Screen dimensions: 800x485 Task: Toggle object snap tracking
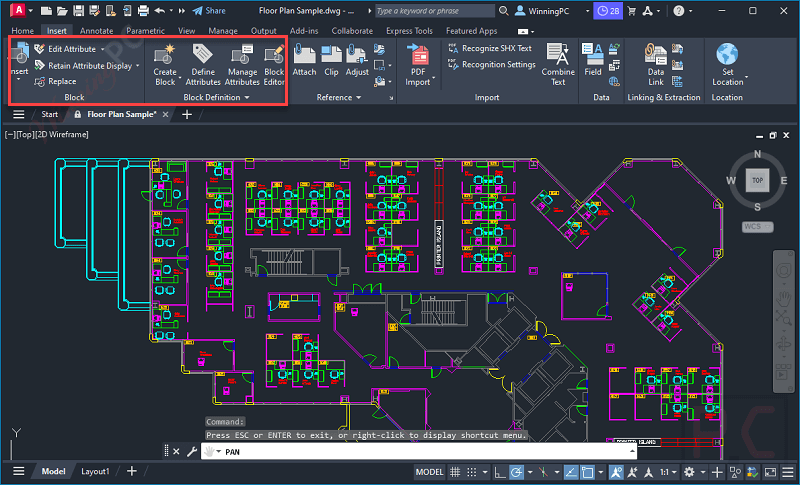click(571, 472)
